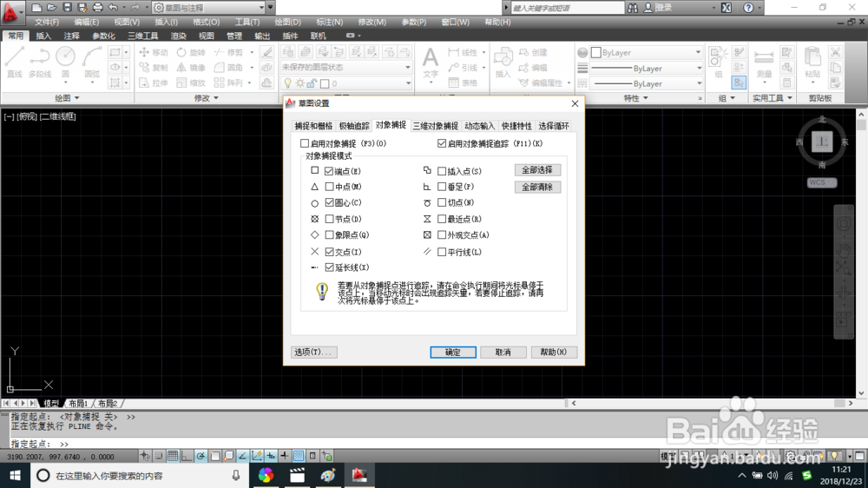868x488 pixels.
Task: Click the search keyword input field
Action: [568, 8]
